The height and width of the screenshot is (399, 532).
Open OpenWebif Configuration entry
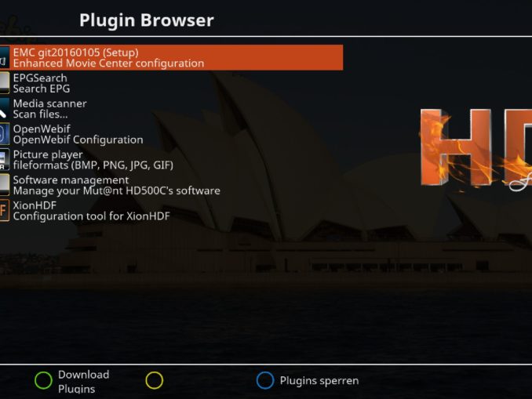(171, 134)
